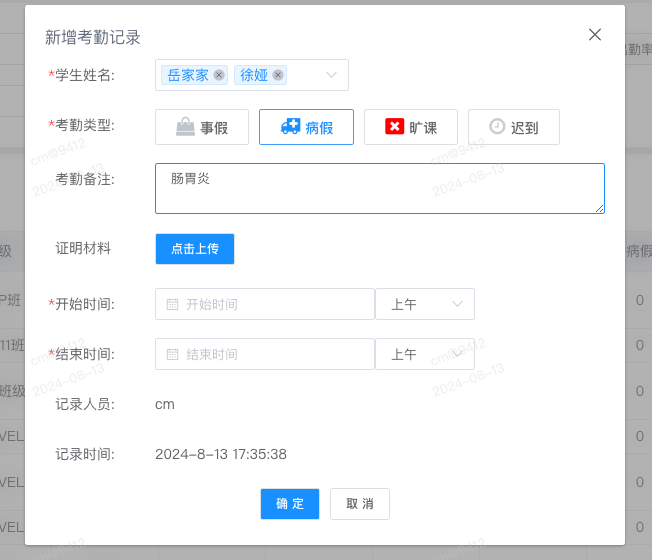Click the ambulance icon for 病假

290,126
